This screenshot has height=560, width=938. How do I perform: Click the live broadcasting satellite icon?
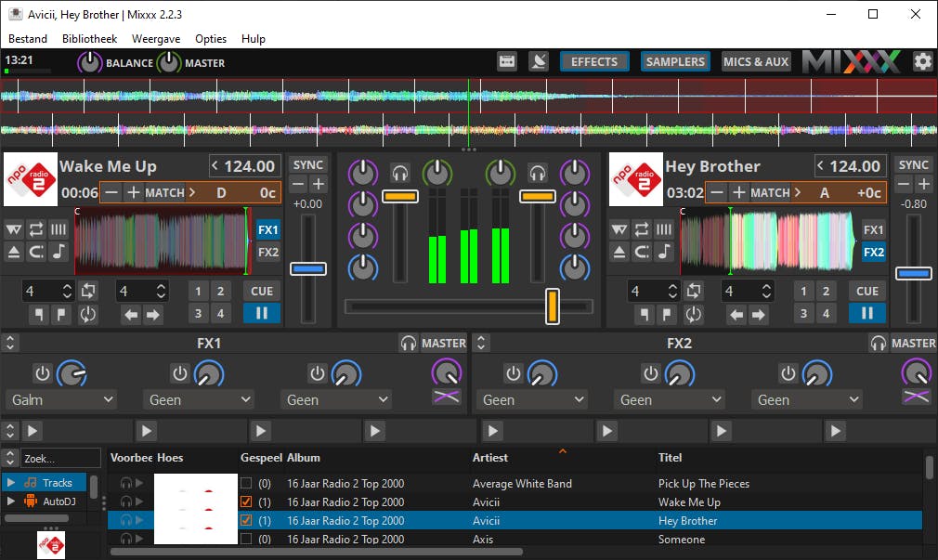coord(539,61)
